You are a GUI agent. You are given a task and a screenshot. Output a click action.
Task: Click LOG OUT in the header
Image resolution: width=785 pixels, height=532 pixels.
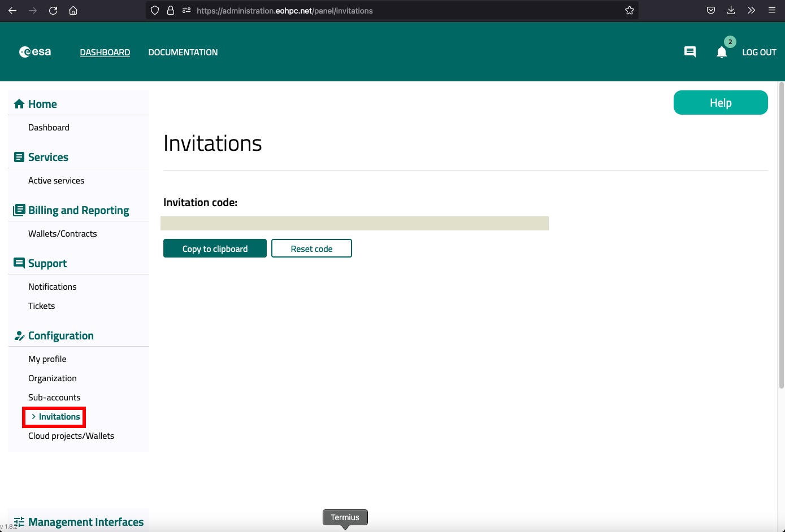tap(759, 52)
